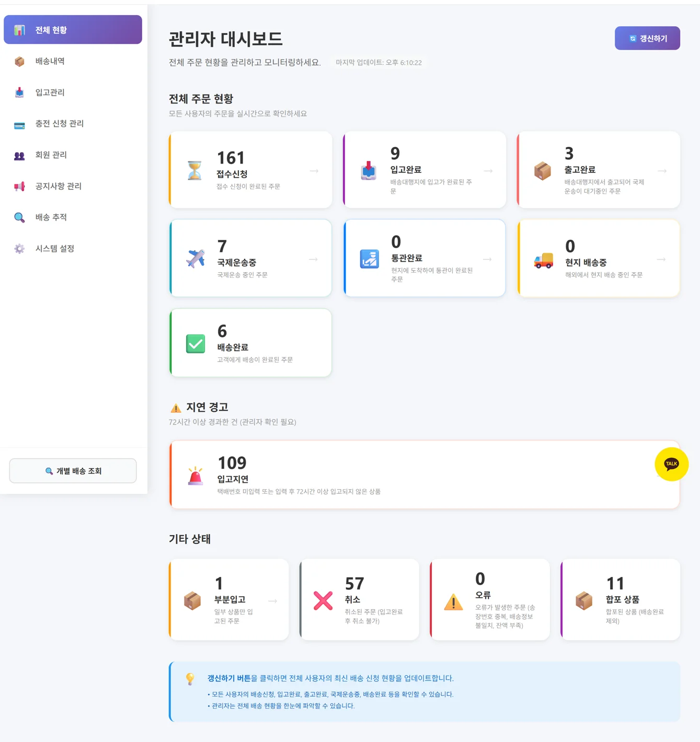
Task: Open the KakaoTalk chat button
Action: click(672, 464)
